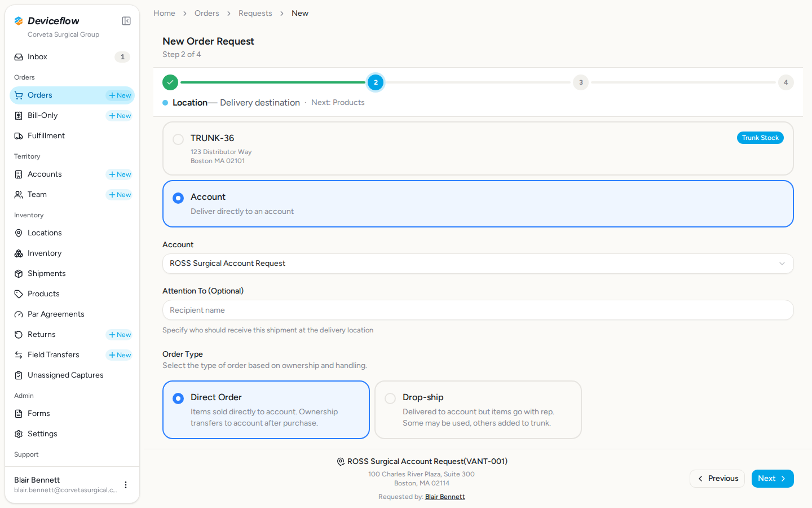Open Blair Bennett requester link
The height and width of the screenshot is (508, 812).
tap(445, 497)
